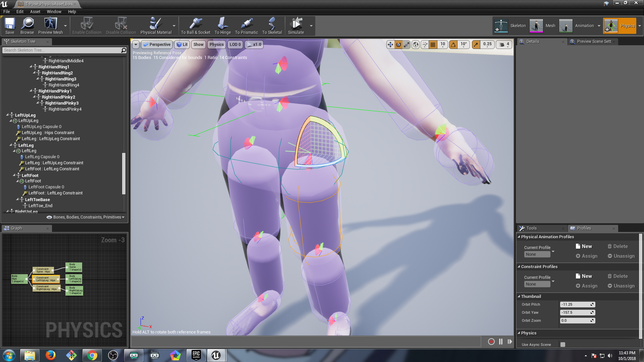The image size is (644, 362).
Task: Open scale snap 0.25 dropdown
Action: 487,44
